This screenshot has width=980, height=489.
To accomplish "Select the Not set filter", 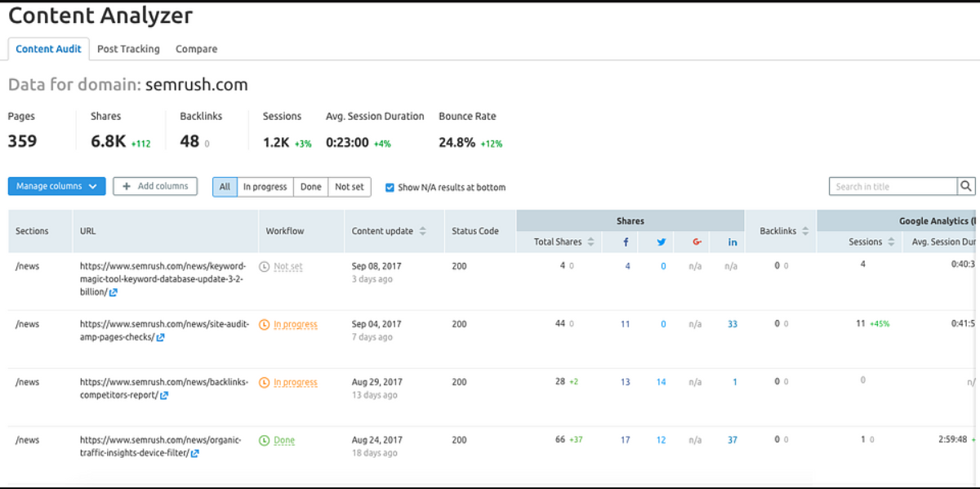I will click(x=350, y=187).
